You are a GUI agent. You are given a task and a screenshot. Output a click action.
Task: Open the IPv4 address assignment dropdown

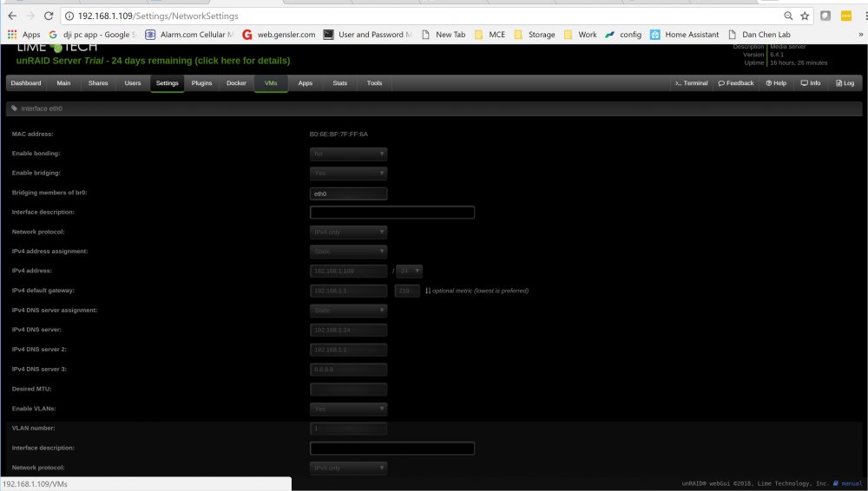pos(348,252)
